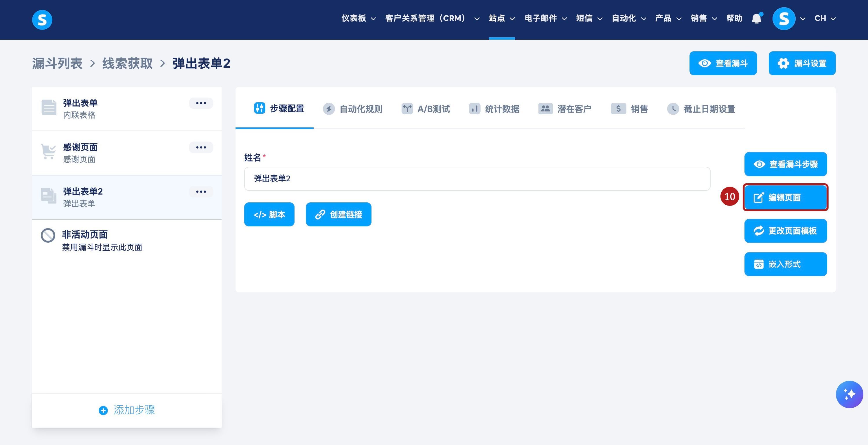Go to 漏斗列表 breadcrumb link
Viewport: 868px width, 445px height.
point(57,63)
